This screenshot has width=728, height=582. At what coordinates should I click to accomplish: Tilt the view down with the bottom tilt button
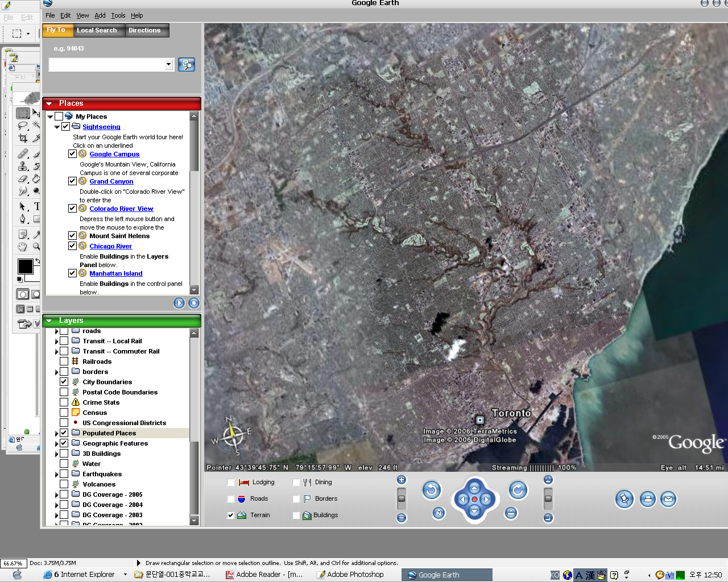click(x=548, y=518)
